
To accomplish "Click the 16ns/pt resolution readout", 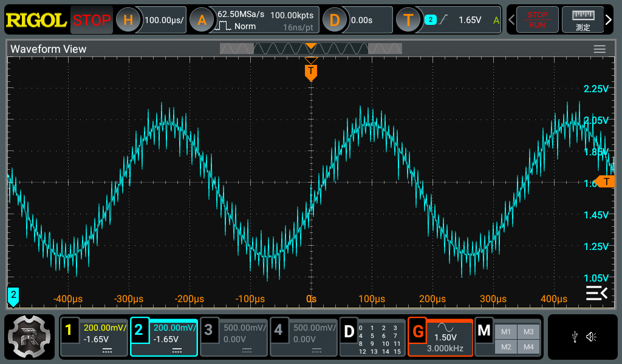I will click(298, 27).
